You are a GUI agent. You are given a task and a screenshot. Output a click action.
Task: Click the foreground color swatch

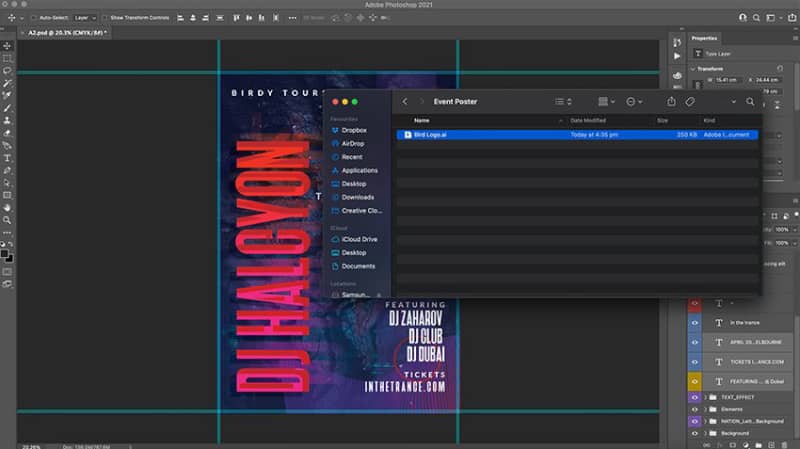(x=4, y=254)
